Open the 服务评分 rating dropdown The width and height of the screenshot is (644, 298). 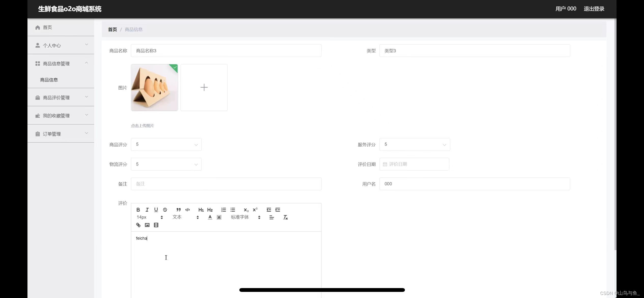point(415,144)
